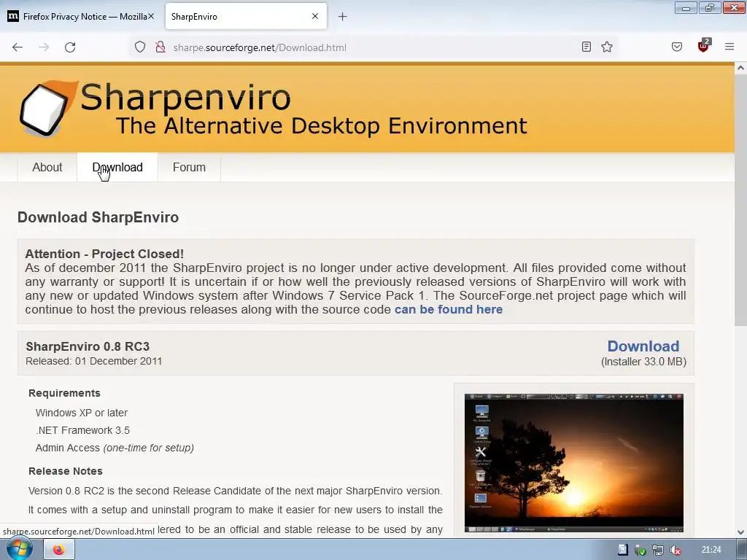Click '.NET Framework 3.5' requirement
747x560 pixels.
point(82,430)
